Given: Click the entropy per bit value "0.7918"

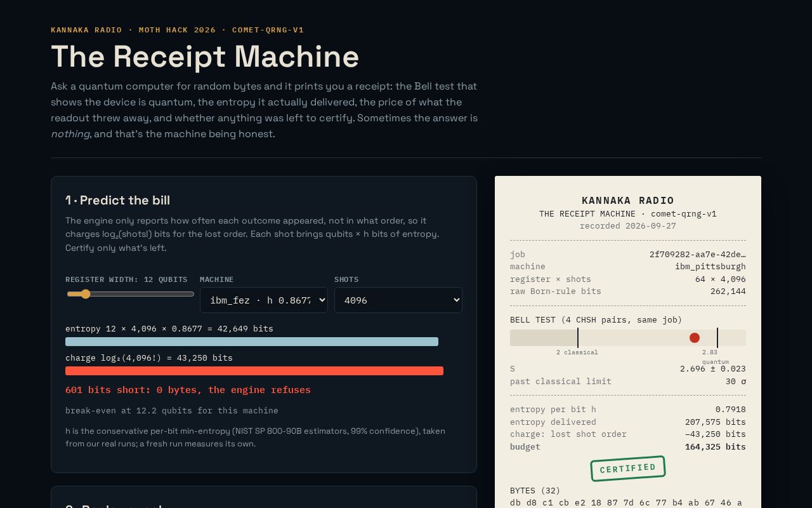Looking at the screenshot, I should click(x=731, y=410).
